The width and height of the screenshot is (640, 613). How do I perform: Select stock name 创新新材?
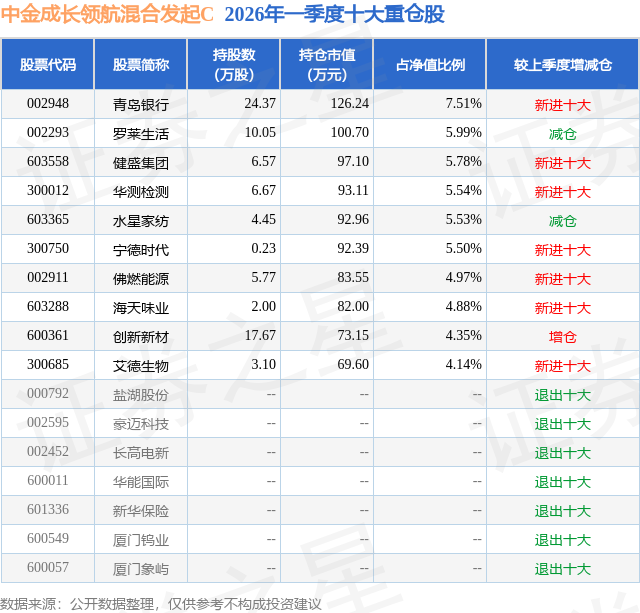tap(141, 337)
